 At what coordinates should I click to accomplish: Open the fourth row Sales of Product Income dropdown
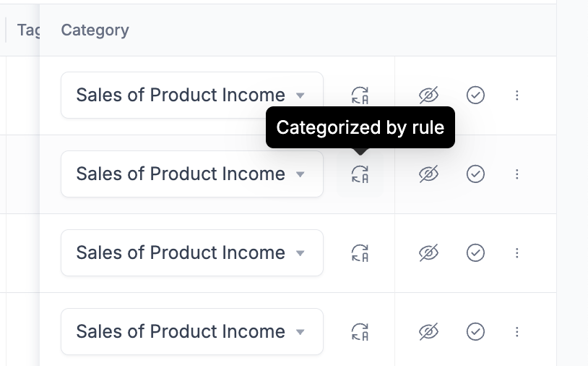click(191, 332)
